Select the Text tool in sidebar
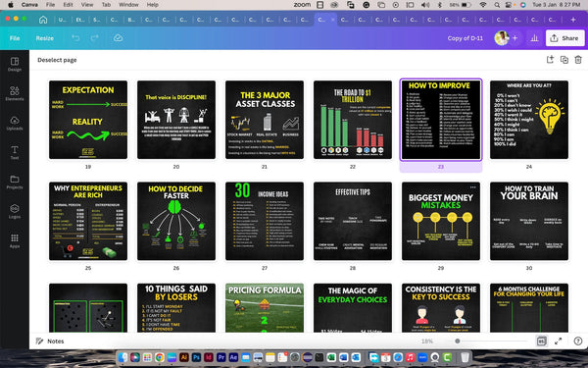The height and width of the screenshot is (368, 588). tap(15, 152)
